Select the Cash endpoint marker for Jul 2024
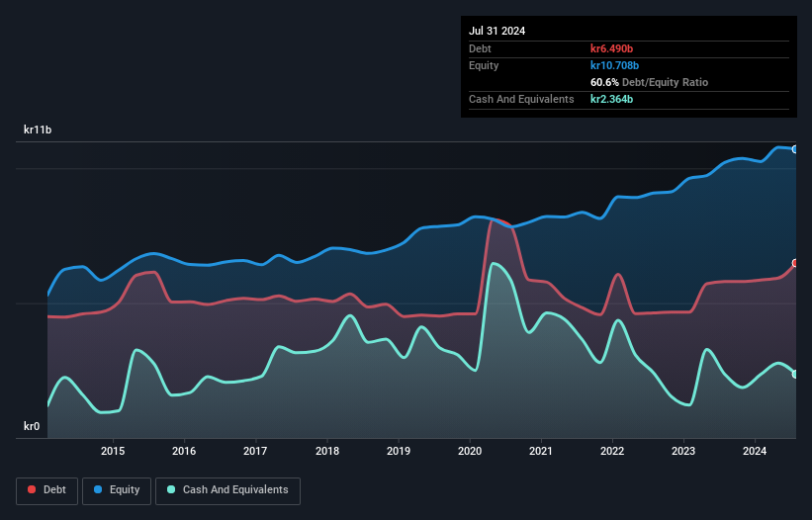Screen dimensions: 812x520 click(x=795, y=374)
